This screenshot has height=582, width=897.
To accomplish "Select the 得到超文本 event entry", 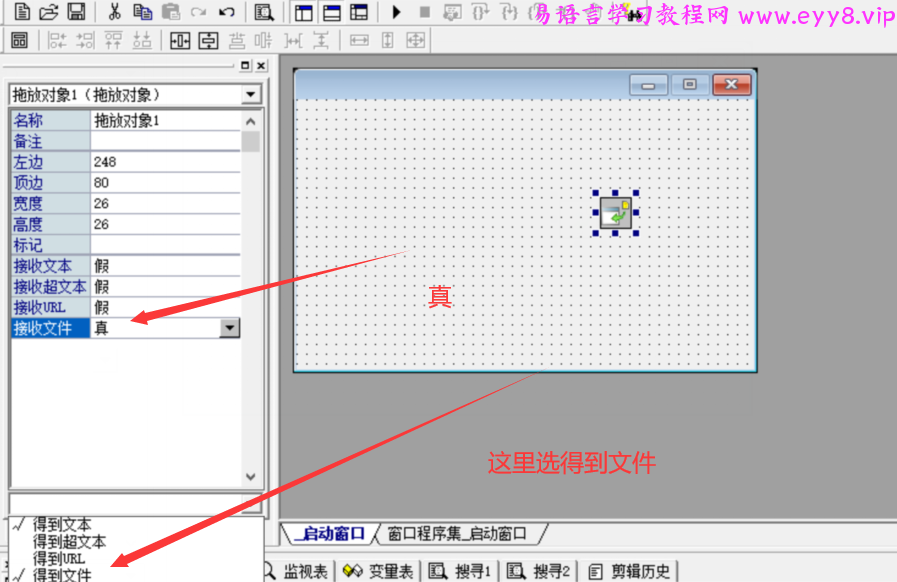I will coord(68,541).
